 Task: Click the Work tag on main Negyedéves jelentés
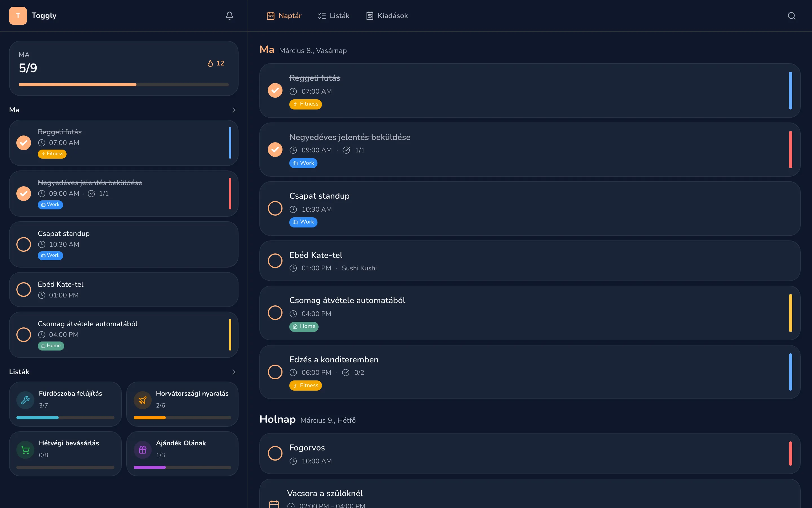303,163
